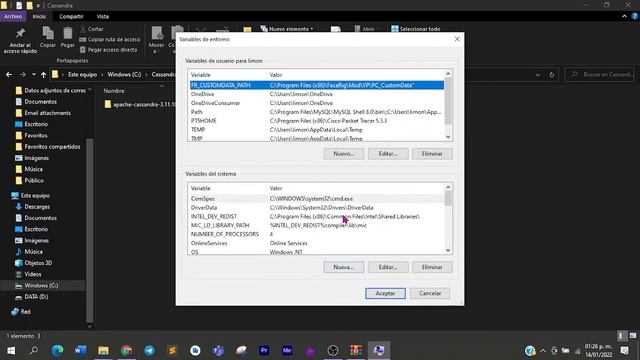Go up one folder level arrow
Image resolution: width=640 pixels, height=360 pixels.
44,75
